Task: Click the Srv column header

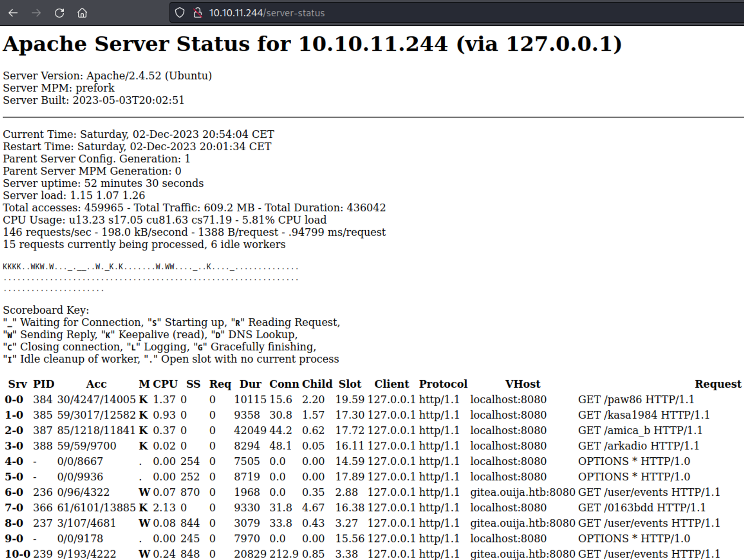Action: click(x=17, y=384)
